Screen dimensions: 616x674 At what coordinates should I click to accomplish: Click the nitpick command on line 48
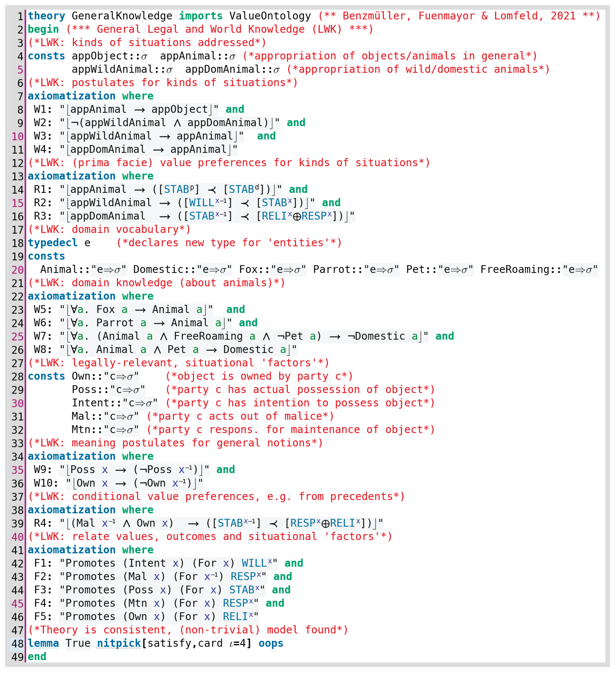118,643
